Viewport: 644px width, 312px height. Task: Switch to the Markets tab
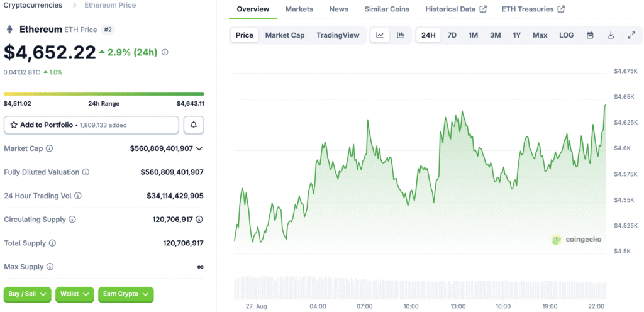pos(299,9)
